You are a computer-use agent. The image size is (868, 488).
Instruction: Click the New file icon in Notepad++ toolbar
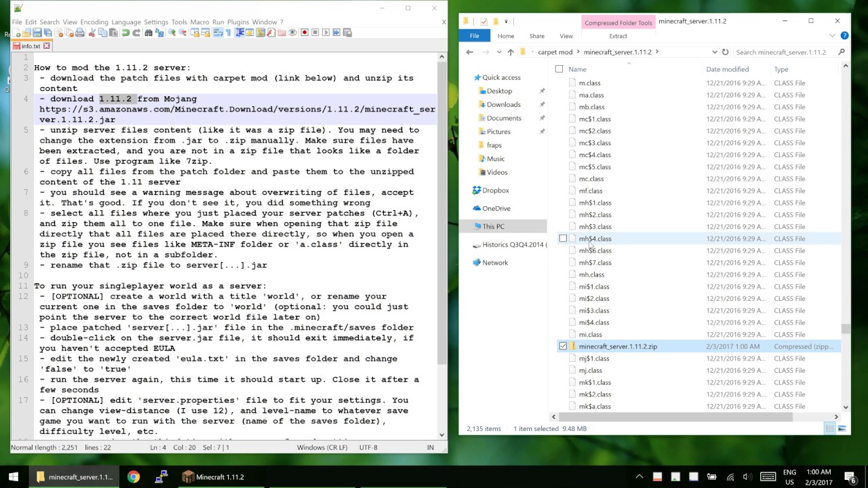[x=18, y=33]
